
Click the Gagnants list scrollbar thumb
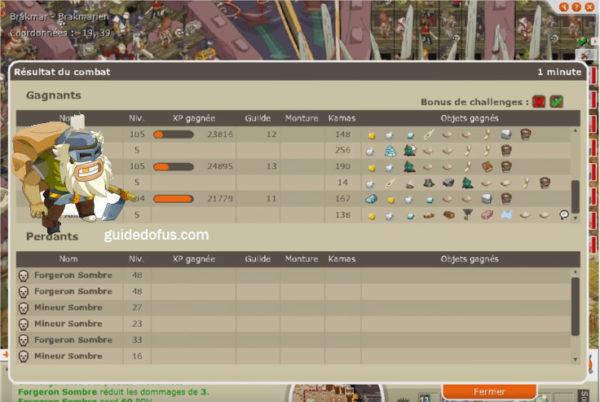point(575,197)
